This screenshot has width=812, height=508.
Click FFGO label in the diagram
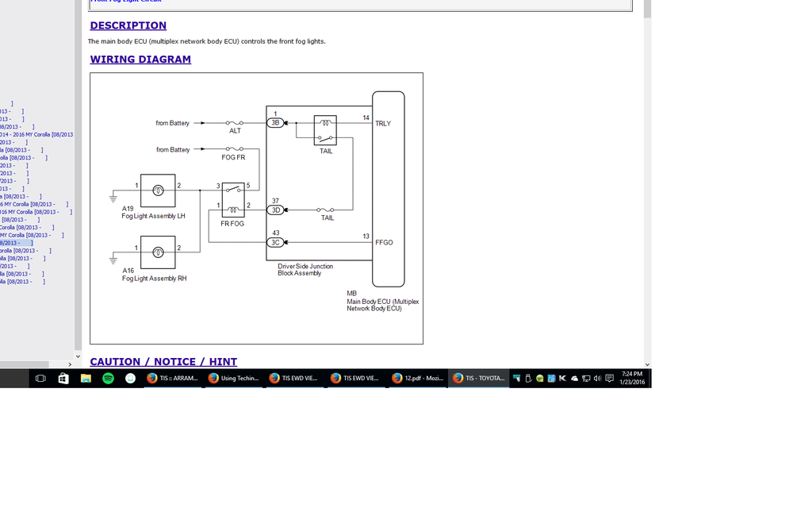tap(384, 242)
